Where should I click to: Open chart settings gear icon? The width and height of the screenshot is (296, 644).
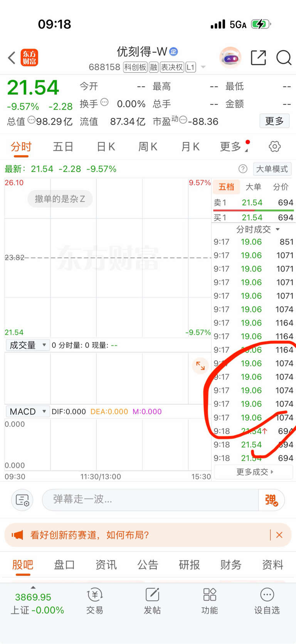[274, 147]
